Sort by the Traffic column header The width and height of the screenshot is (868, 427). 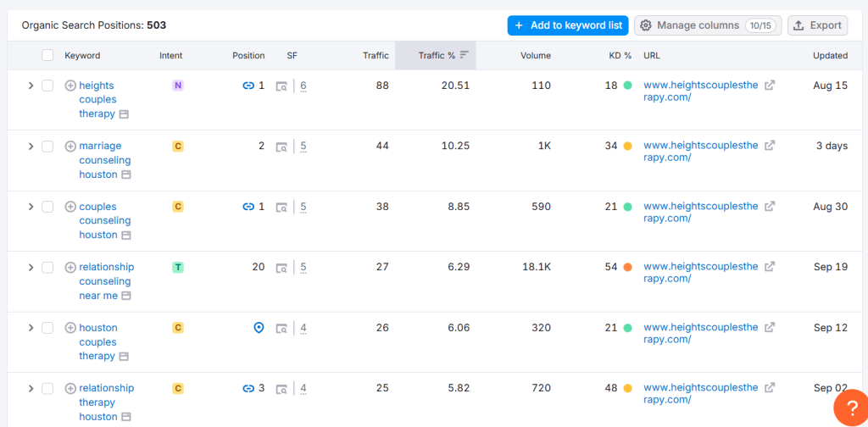pyautogui.click(x=376, y=55)
